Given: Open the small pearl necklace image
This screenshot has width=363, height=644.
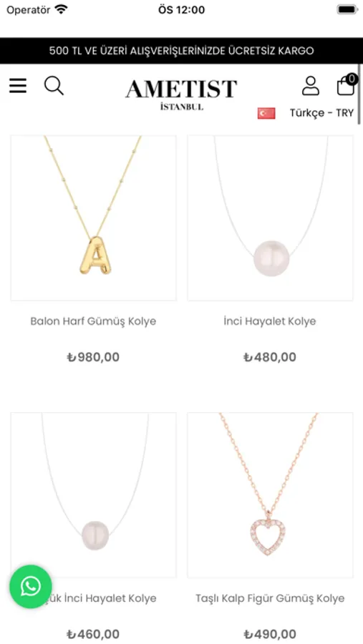Looking at the screenshot, I should click(93, 495).
